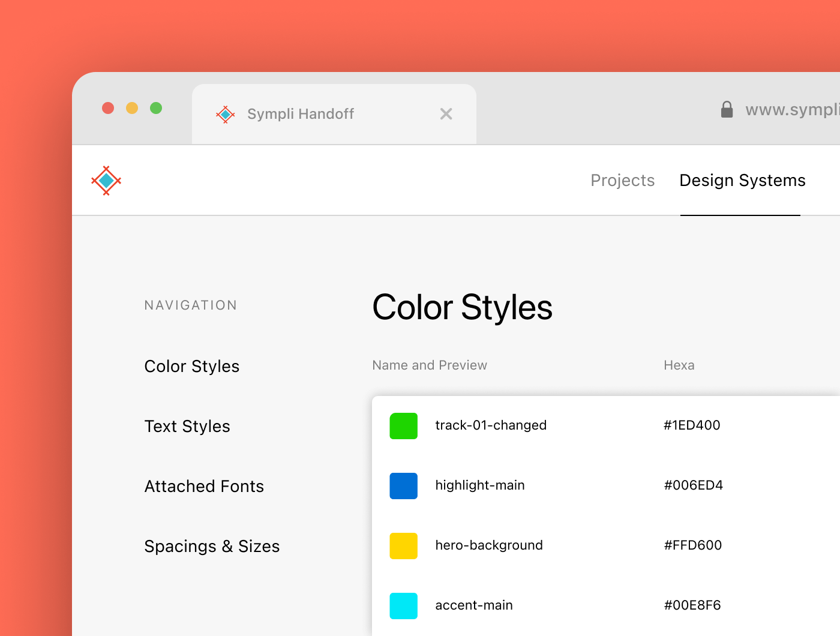Close the Sympli Handoff browser tab
840x636 pixels.
tap(446, 114)
